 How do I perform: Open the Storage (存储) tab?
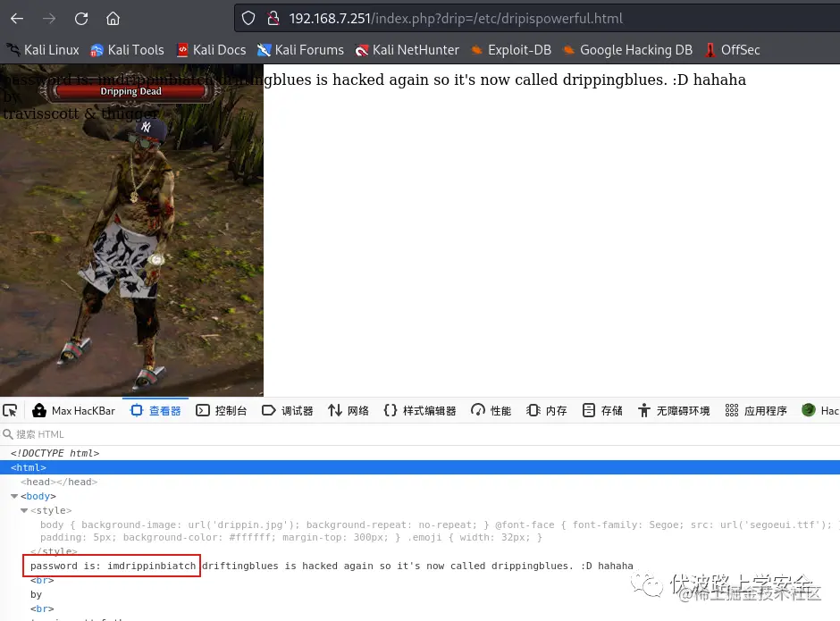coord(602,411)
